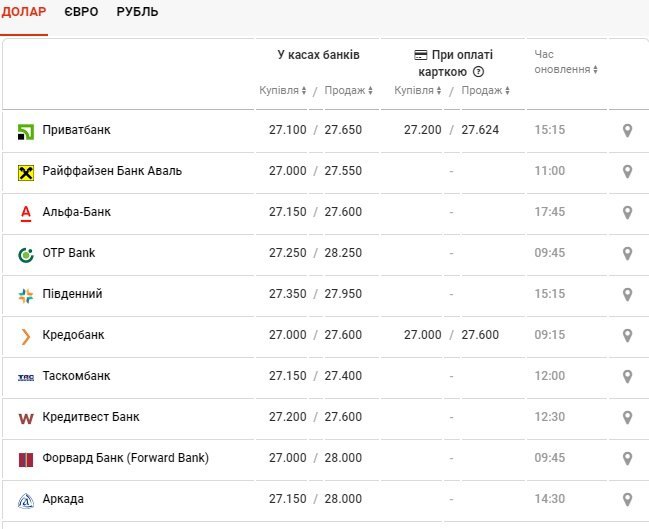Click the help icon next to карткою

click(478, 72)
